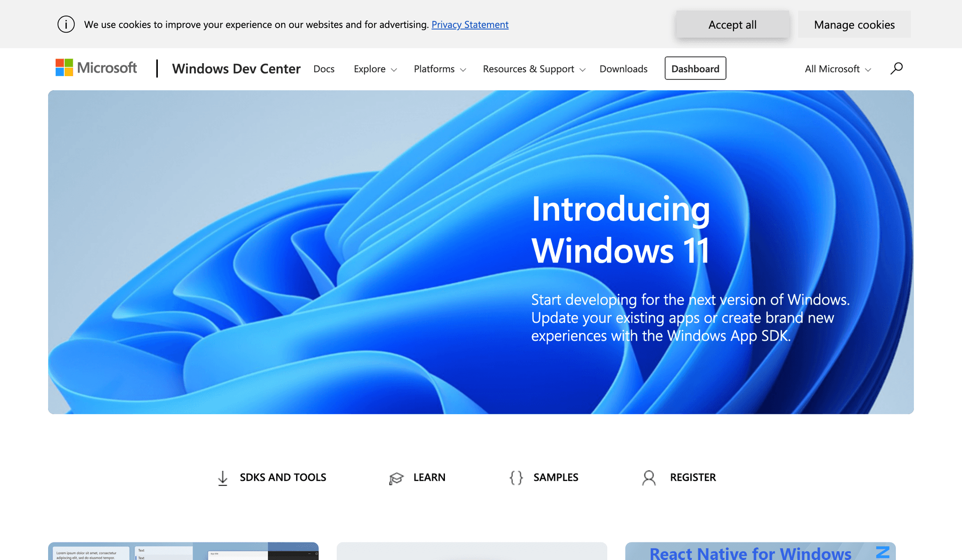This screenshot has height=560, width=962.
Task: Open the Downloads section
Action: click(623, 69)
